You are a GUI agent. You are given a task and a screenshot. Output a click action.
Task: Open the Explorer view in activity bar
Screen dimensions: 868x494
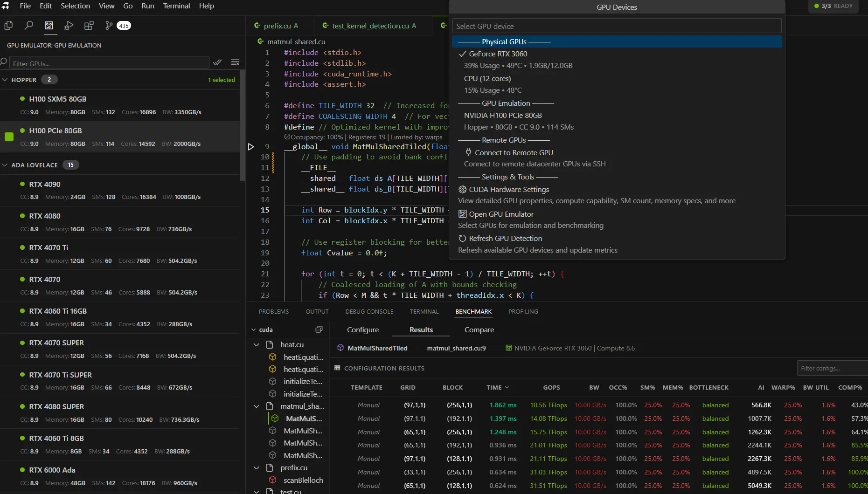coord(8,26)
